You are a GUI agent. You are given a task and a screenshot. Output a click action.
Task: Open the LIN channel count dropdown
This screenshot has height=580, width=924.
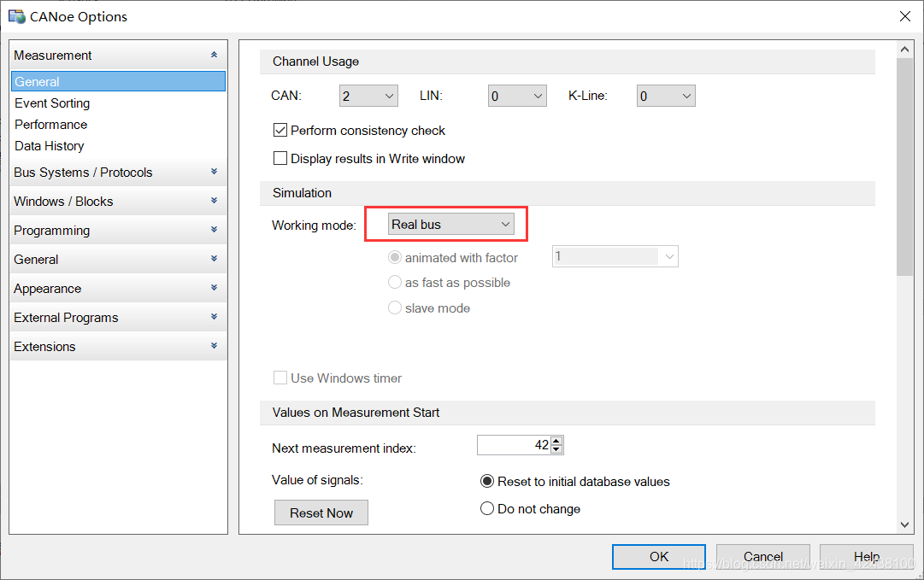coord(517,96)
